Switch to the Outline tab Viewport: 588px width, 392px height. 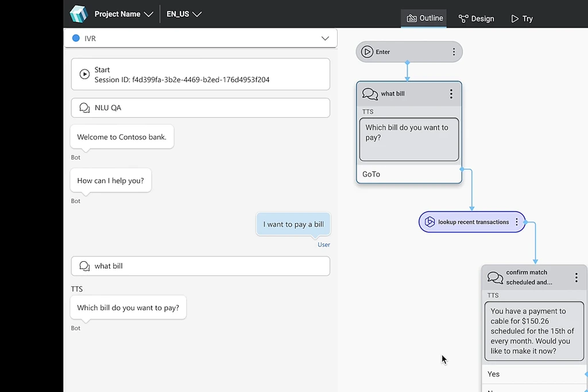tap(424, 18)
